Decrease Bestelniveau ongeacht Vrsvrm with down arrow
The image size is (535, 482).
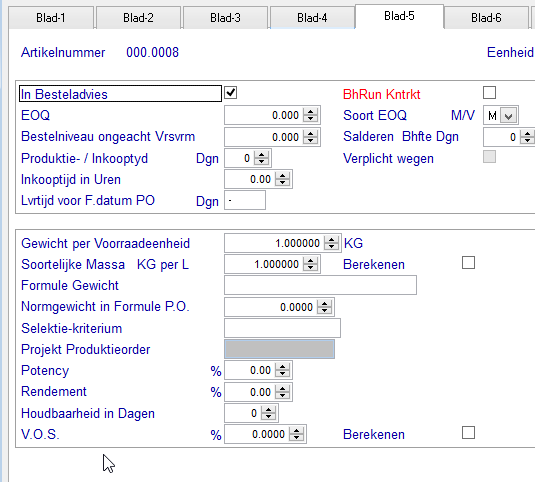pyautogui.click(x=310, y=141)
